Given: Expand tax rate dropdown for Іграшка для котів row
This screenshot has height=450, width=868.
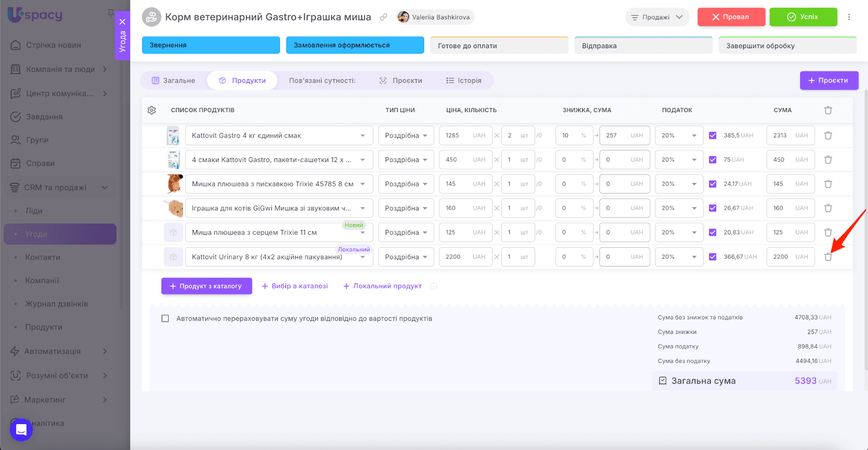Looking at the screenshot, I should pos(679,208).
